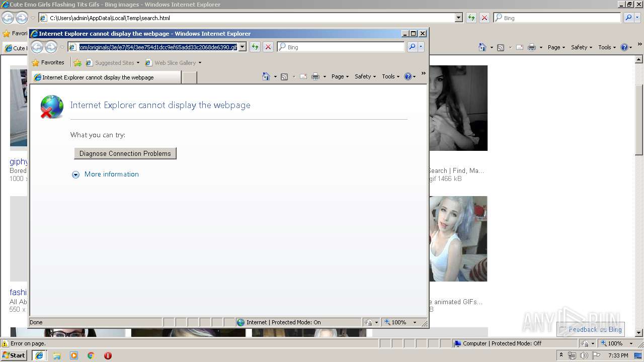Open network icon in system tray
This screenshot has height=362, width=644.
[x=572, y=355]
